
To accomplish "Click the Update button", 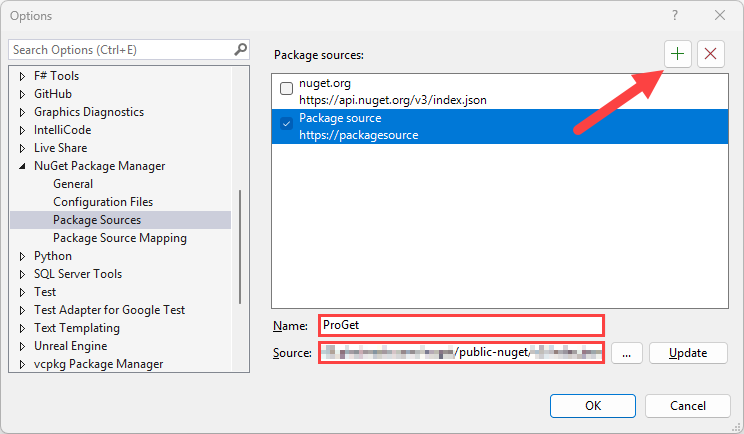I will click(x=688, y=353).
